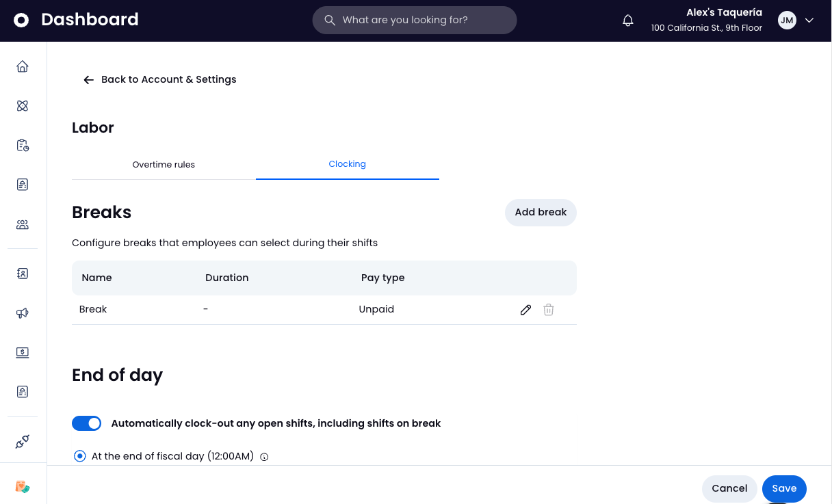Expand the account menu chevron

(x=809, y=21)
